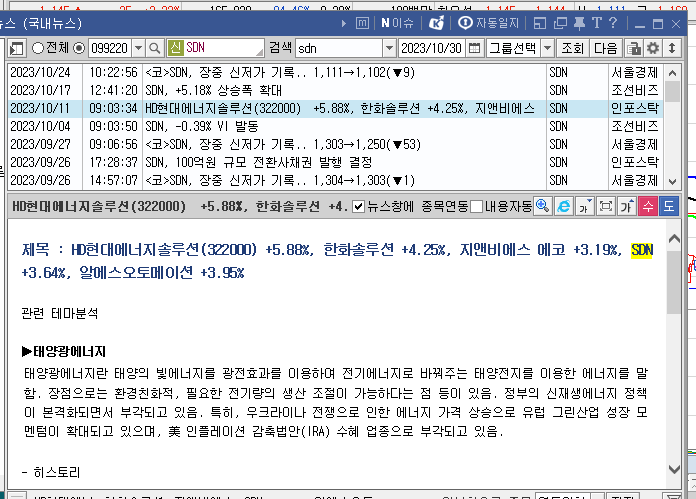This screenshot has height=499, width=696.
Task: Click the 조회 search button
Action: click(572, 48)
